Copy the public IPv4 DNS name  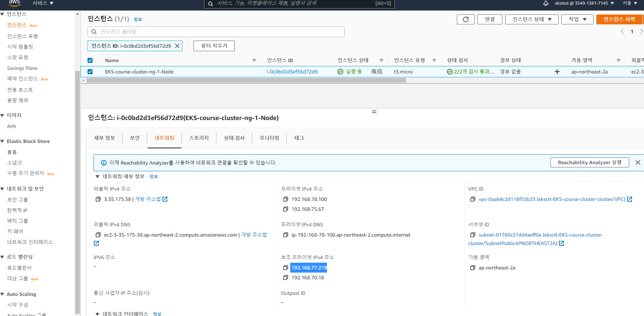coord(98,235)
